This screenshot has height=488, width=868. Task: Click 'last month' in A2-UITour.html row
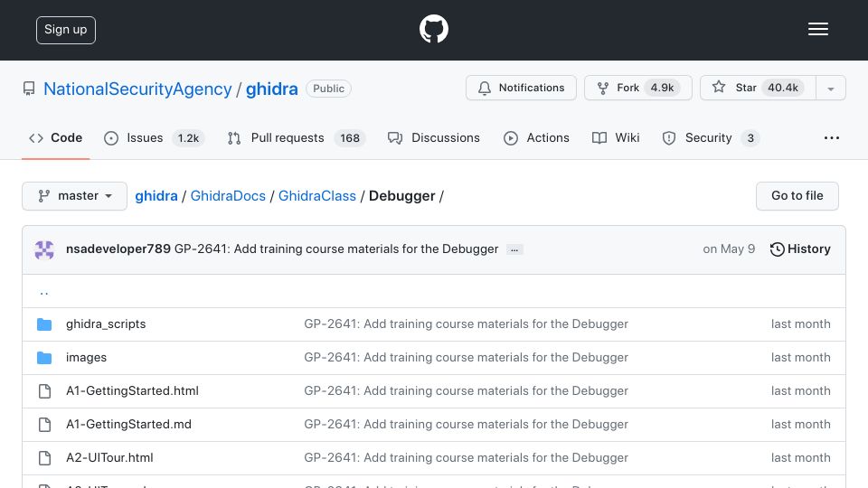(x=801, y=457)
